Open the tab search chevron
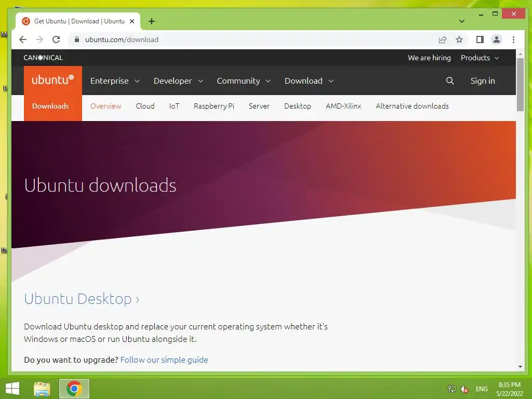Image resolution: width=532 pixels, height=399 pixels. point(461,21)
